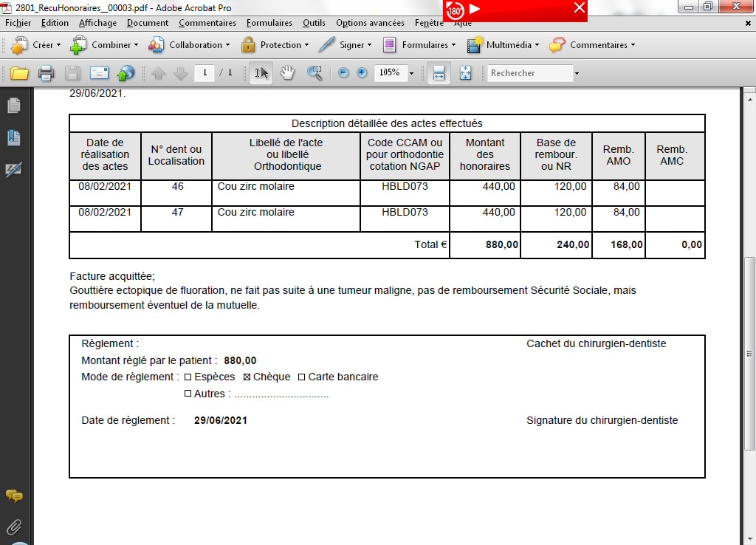Toggle the Chèque checkbox
The image size is (756, 545).
point(247,377)
